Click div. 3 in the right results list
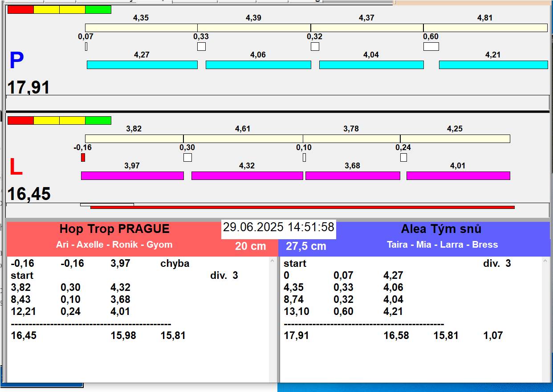Image resolution: width=553 pixels, height=392 pixels. (x=497, y=263)
